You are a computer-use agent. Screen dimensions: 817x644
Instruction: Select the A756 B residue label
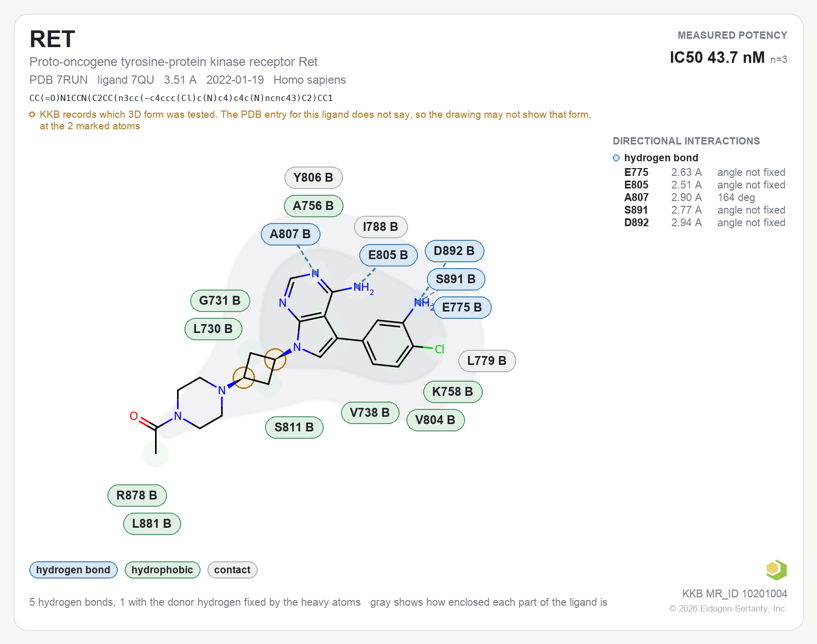click(x=313, y=206)
